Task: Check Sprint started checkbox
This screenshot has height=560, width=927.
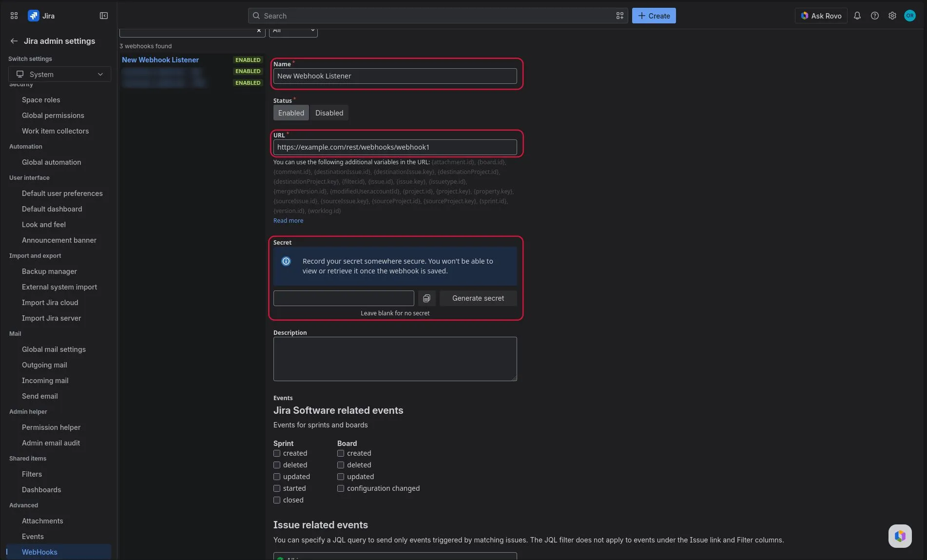Action: pos(277,488)
